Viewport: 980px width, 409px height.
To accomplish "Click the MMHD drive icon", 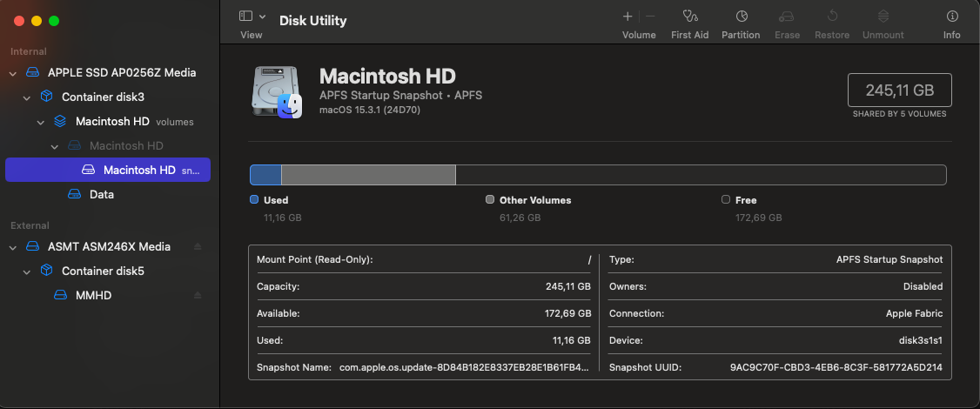I will click(60, 295).
